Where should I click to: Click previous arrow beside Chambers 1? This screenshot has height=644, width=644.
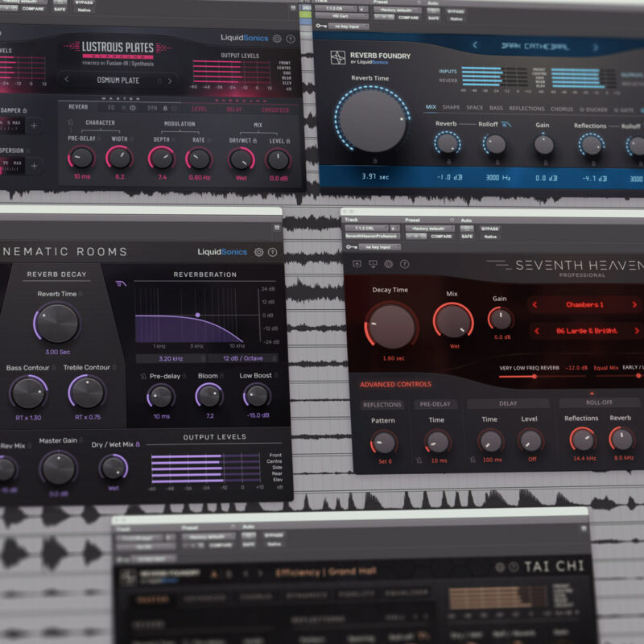535,304
